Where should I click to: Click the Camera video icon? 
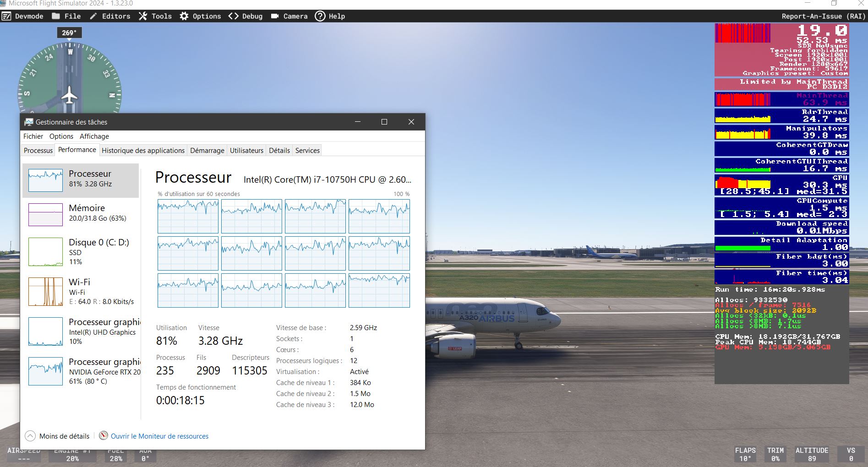275,16
